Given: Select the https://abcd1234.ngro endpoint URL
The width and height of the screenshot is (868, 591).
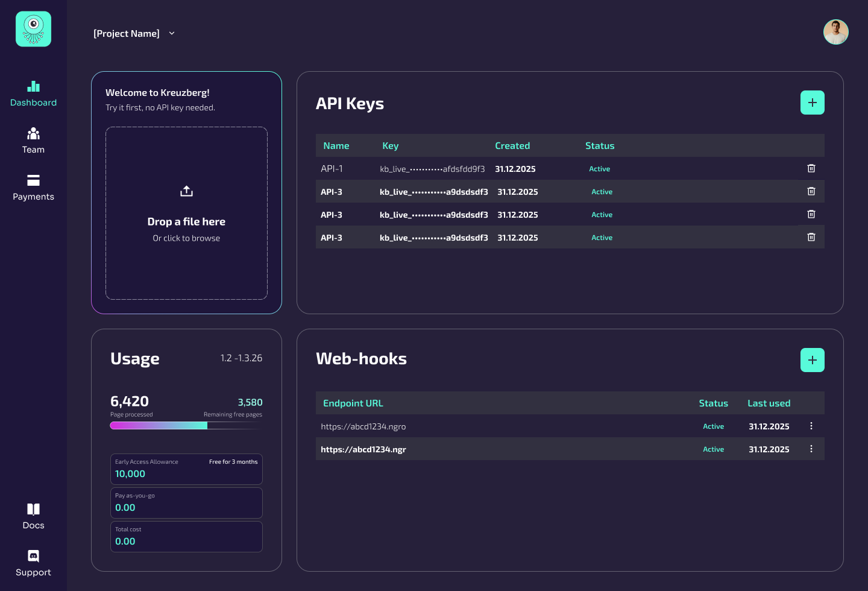Looking at the screenshot, I should pos(363,426).
